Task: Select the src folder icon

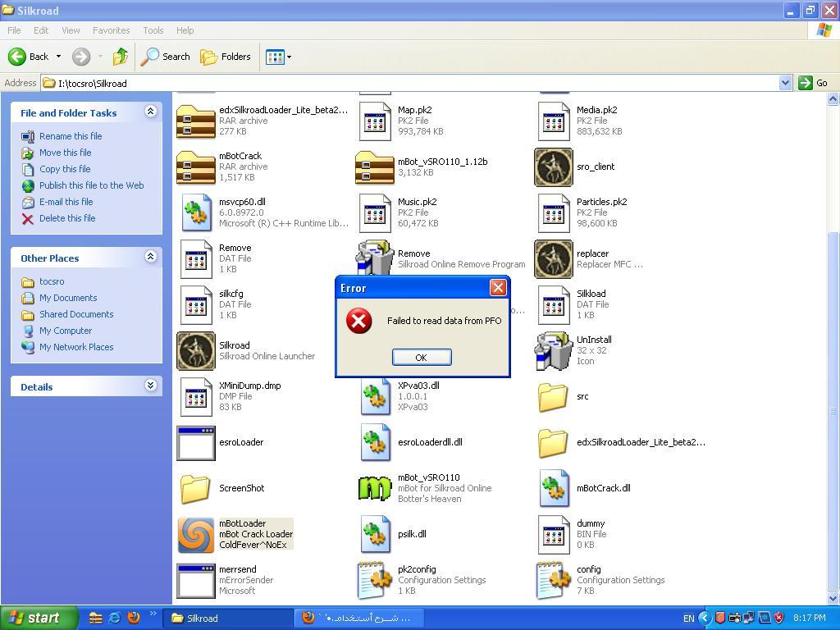Action: pos(554,397)
